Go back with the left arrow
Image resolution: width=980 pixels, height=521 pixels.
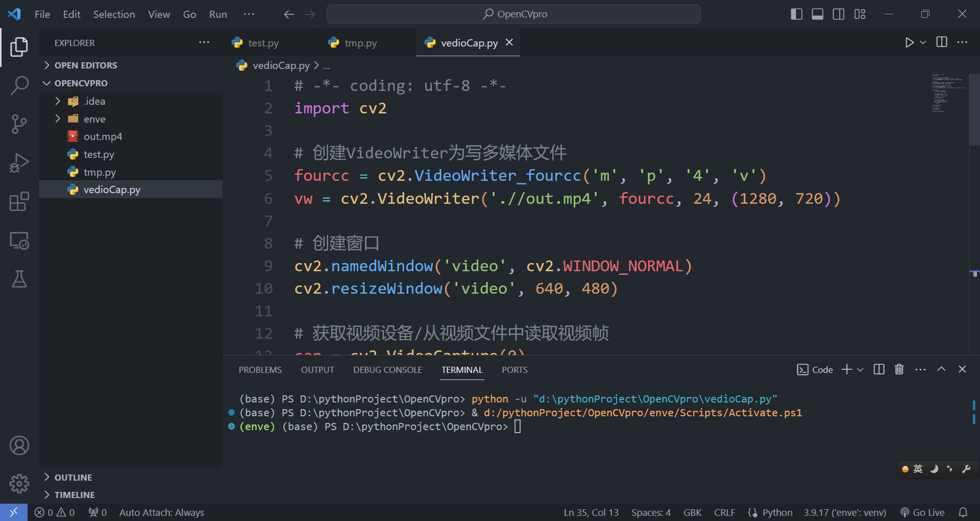tap(289, 14)
